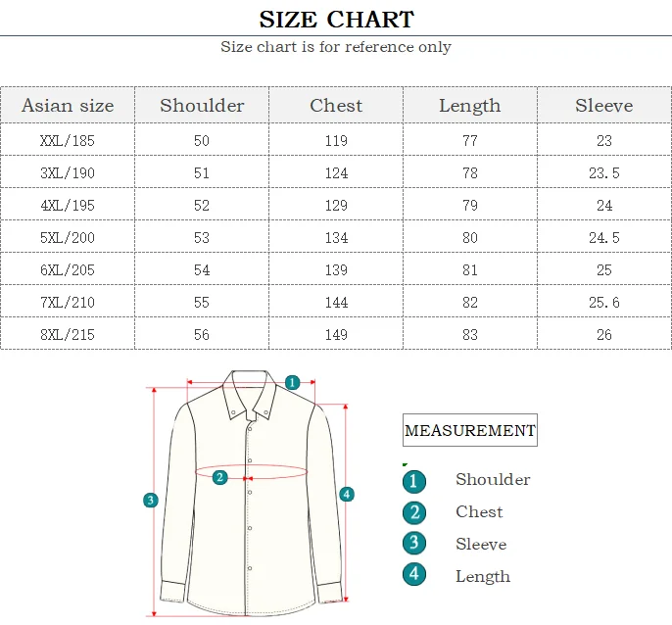Click the Shoulder column header
Image resolution: width=672 pixels, height=625 pixels.
202,105
